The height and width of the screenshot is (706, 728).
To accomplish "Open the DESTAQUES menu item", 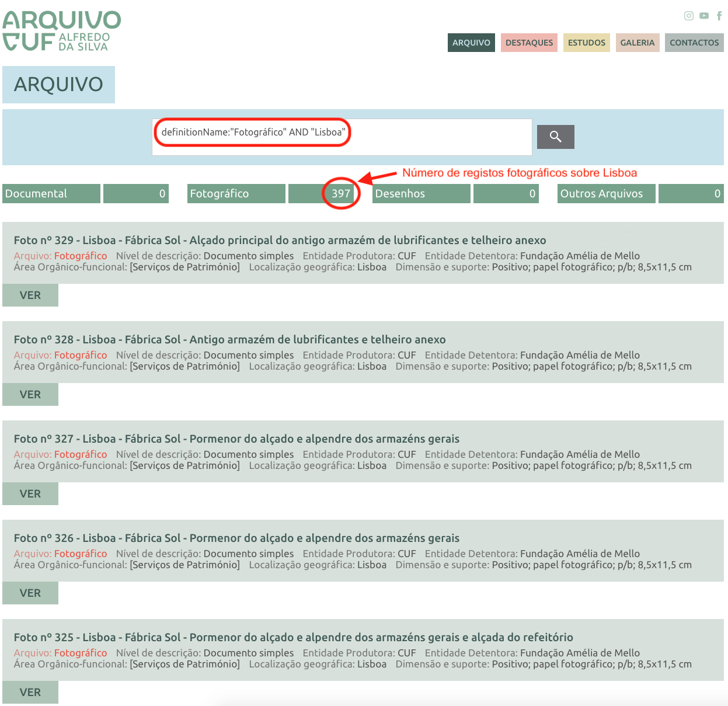I will click(529, 43).
